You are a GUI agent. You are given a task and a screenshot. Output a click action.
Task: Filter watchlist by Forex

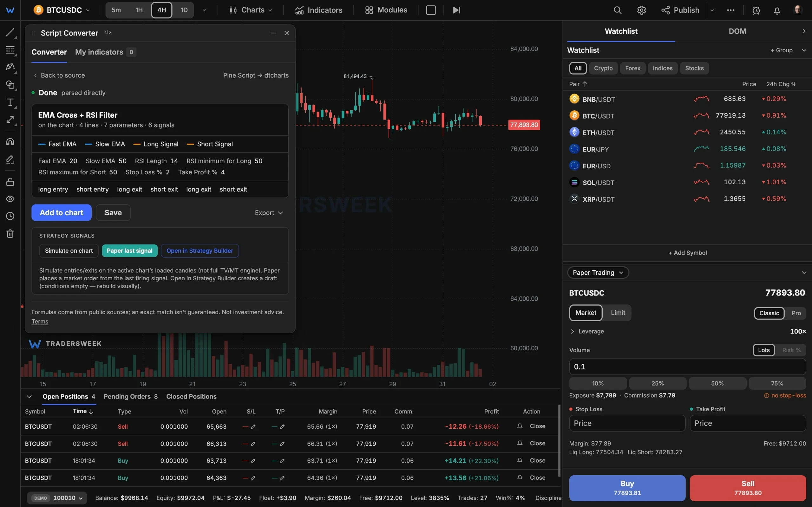click(x=632, y=68)
